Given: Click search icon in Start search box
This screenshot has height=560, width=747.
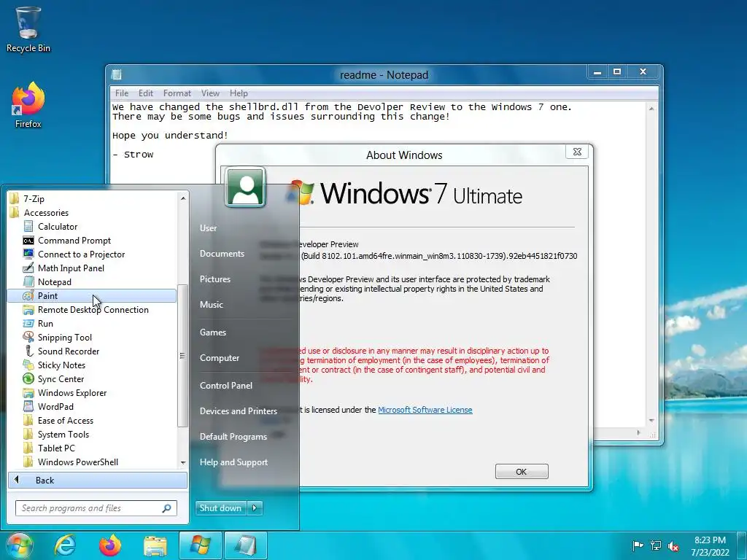Looking at the screenshot, I should point(166,508).
